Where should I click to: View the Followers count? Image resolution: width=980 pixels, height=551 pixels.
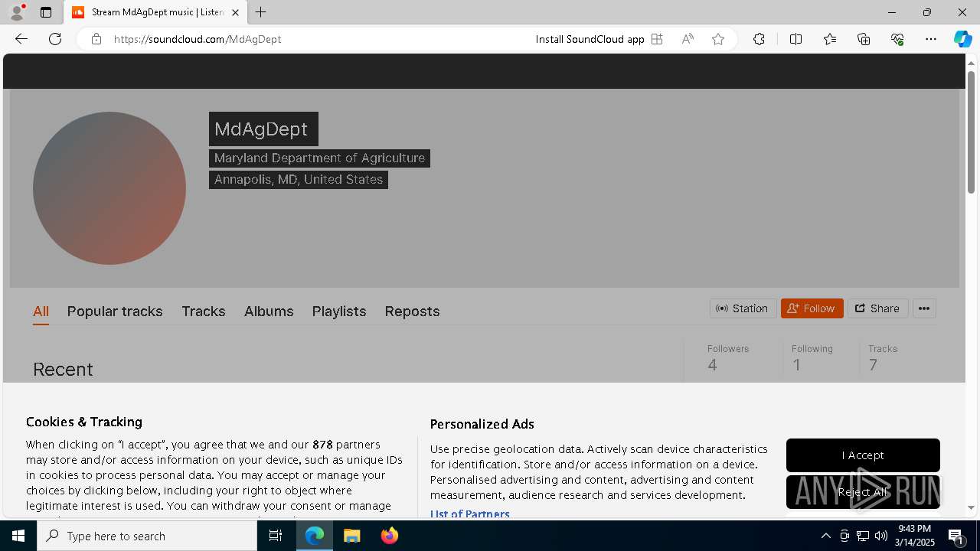(x=728, y=357)
